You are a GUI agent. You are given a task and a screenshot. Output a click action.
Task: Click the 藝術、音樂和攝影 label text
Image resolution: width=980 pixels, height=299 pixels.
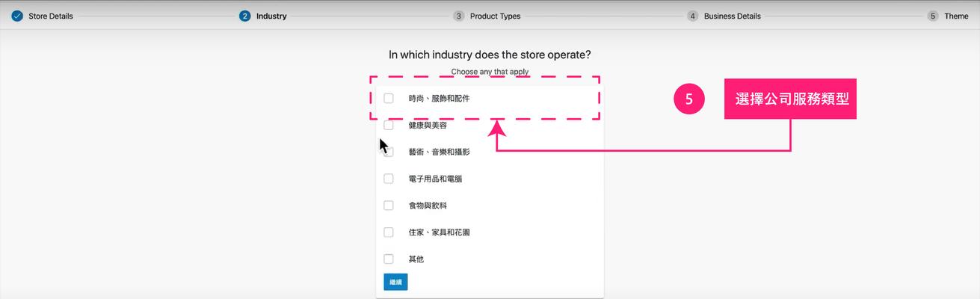click(440, 152)
